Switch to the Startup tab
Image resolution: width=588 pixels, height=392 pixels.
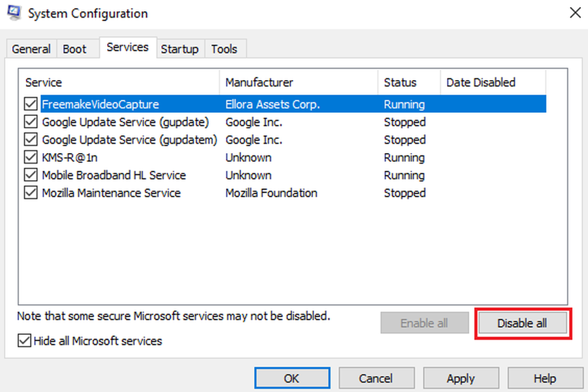179,49
